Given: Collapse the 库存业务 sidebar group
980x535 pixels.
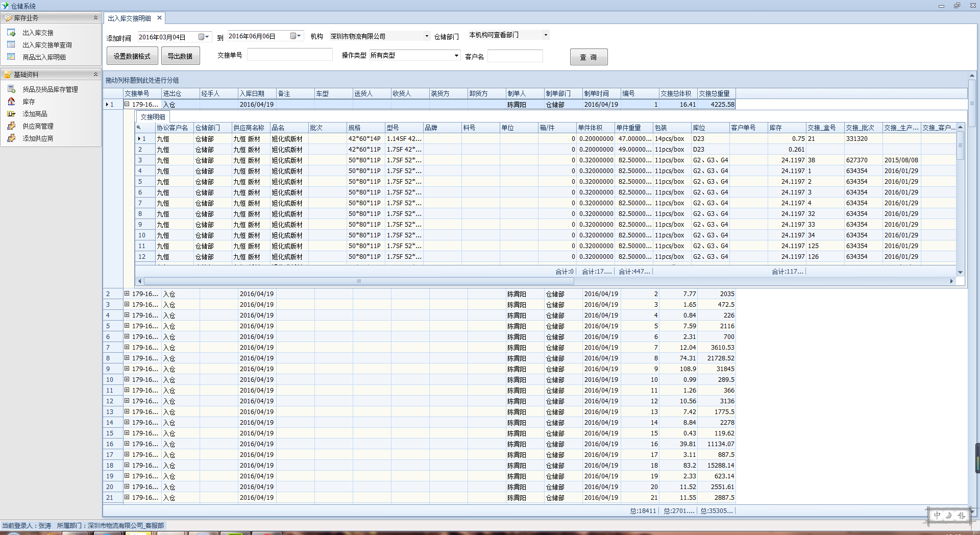Looking at the screenshot, I should click(x=95, y=18).
